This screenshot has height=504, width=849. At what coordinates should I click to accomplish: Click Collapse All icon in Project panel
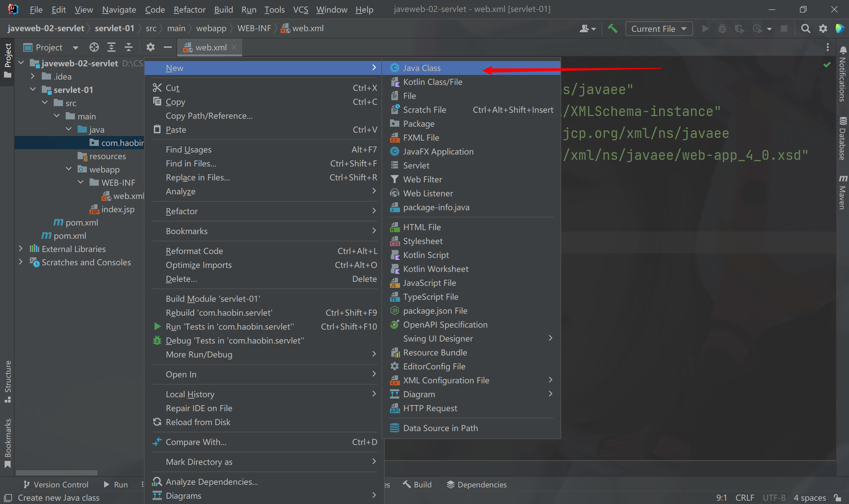[128, 47]
